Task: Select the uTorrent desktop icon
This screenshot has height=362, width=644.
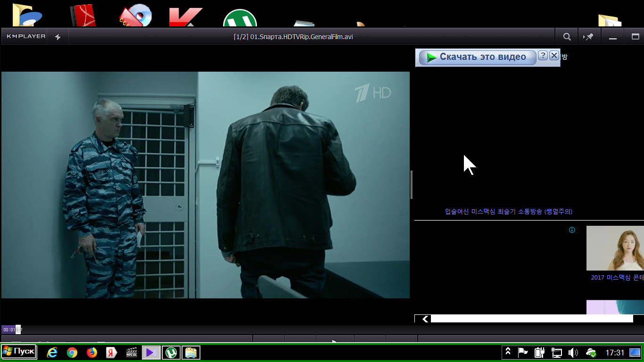Action: (x=240, y=18)
